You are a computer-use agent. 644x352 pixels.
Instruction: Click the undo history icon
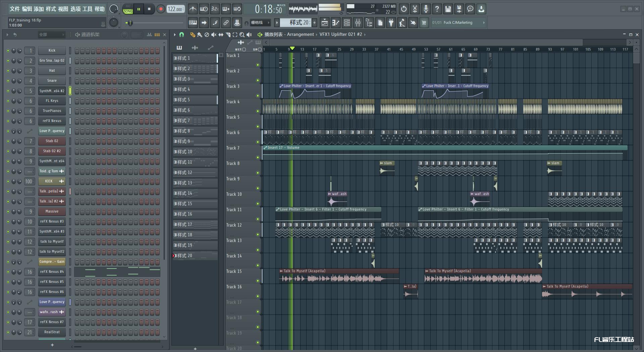tap(404, 9)
